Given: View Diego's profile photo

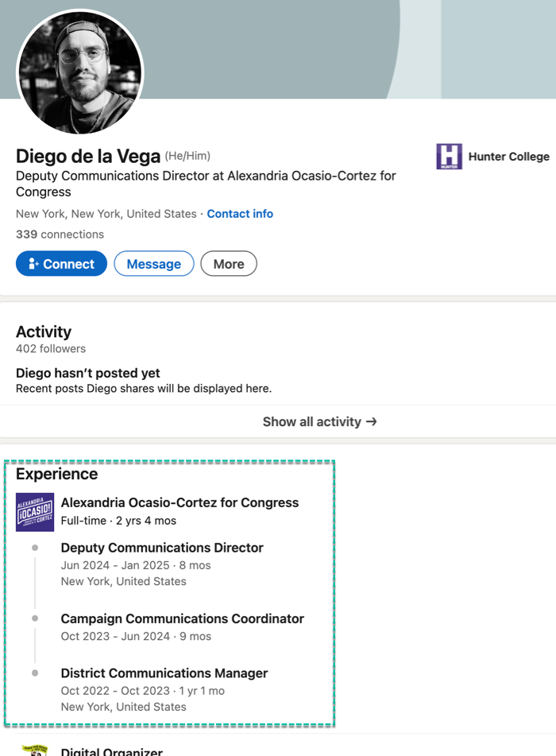Looking at the screenshot, I should (x=80, y=73).
